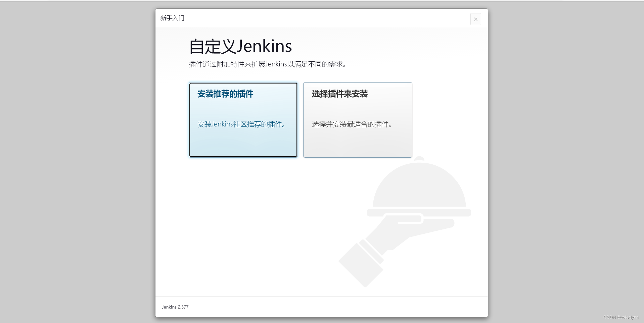644x323 pixels.
Task: Dismiss the setup wizard with the X icon
Action: pos(475,19)
